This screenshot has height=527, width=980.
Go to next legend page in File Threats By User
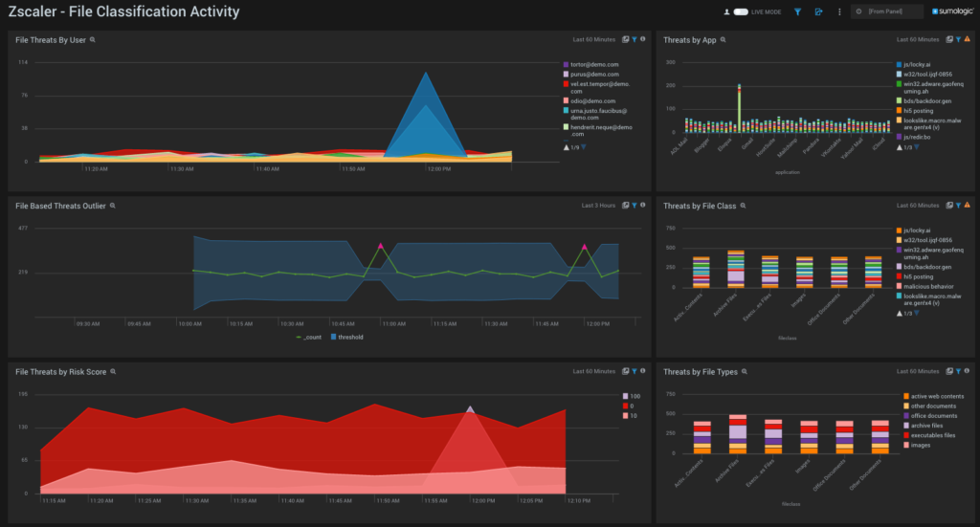click(584, 147)
